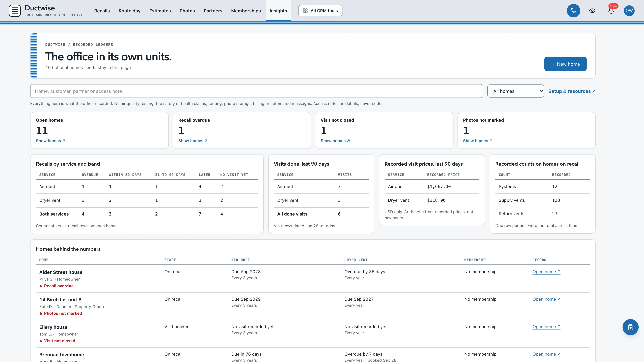Open the All CRM tools grid button
Viewport: 644px width, 362px height.
(x=320, y=11)
